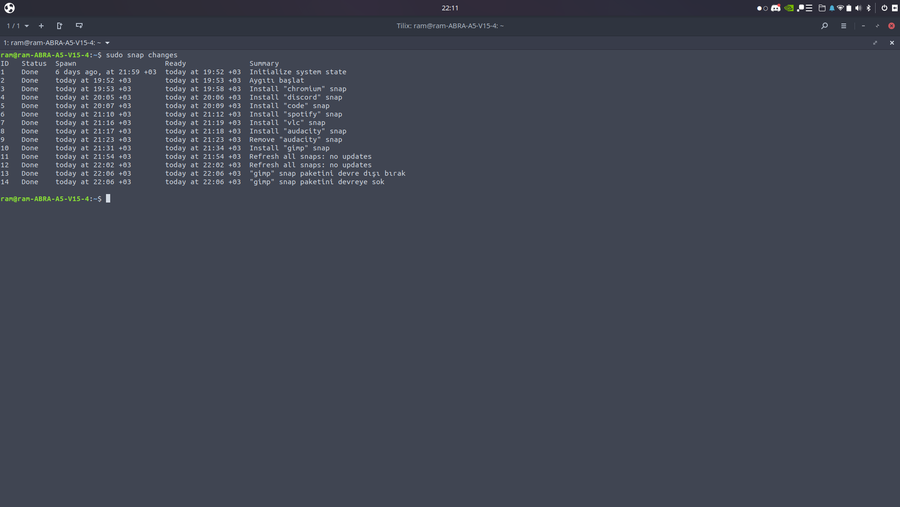
Task: Open the Places folder indicator
Action: 821,8
